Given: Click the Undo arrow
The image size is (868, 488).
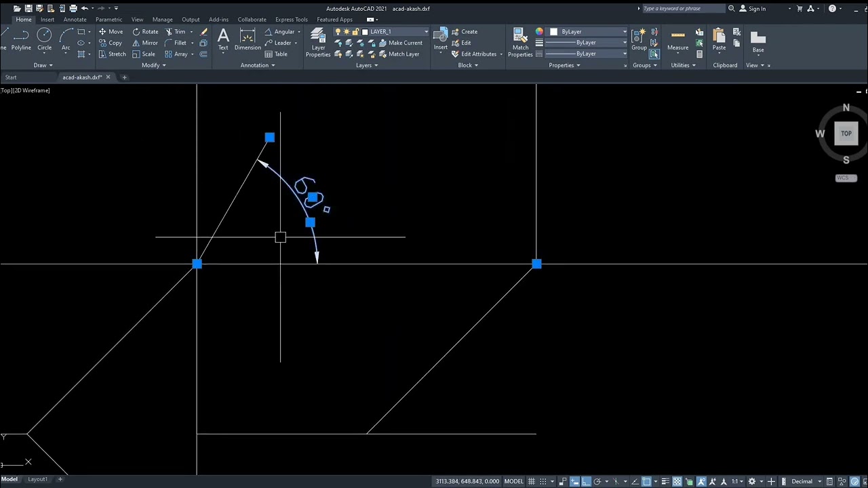Looking at the screenshot, I should [85, 8].
